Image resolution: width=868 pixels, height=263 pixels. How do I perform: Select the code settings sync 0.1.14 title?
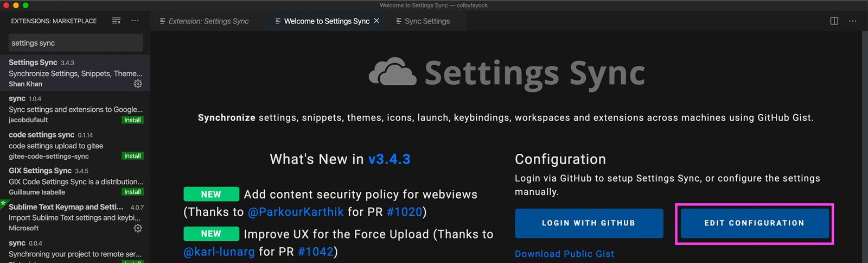click(41, 135)
